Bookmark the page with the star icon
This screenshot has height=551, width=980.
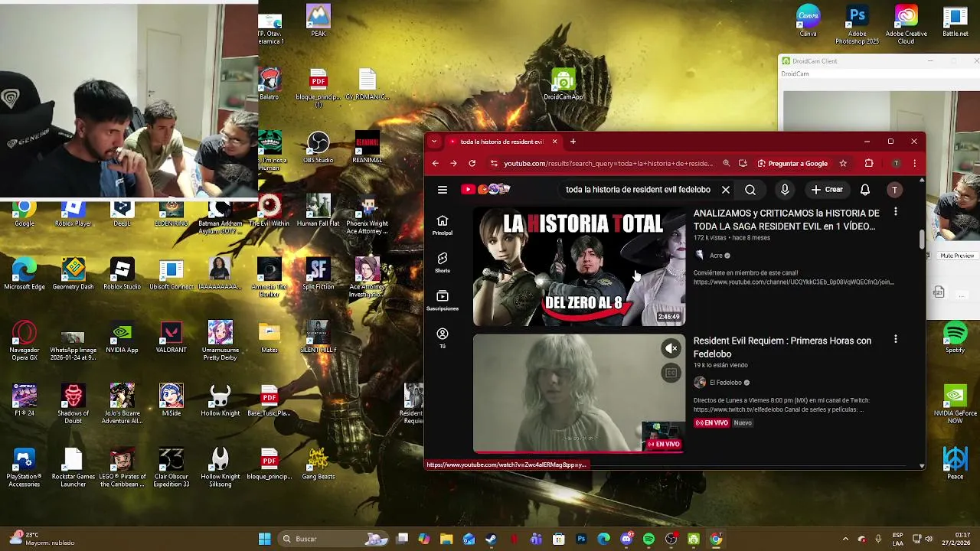click(843, 163)
